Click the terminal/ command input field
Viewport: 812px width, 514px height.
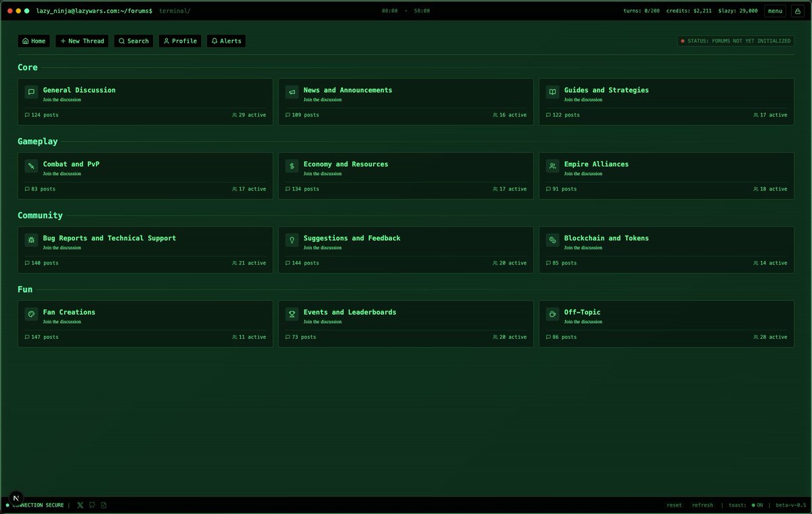tap(175, 11)
